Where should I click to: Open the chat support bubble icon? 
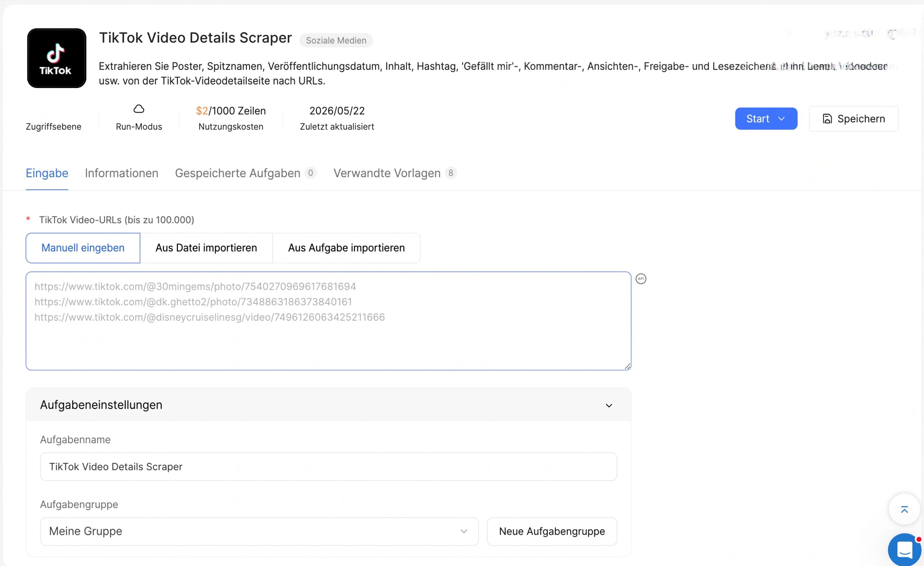pyautogui.click(x=905, y=549)
